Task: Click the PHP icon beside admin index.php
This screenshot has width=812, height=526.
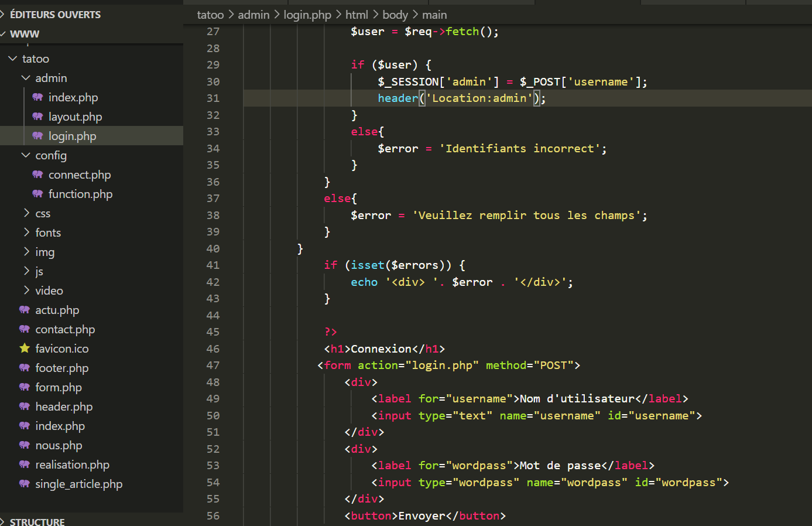Action: 37,97
